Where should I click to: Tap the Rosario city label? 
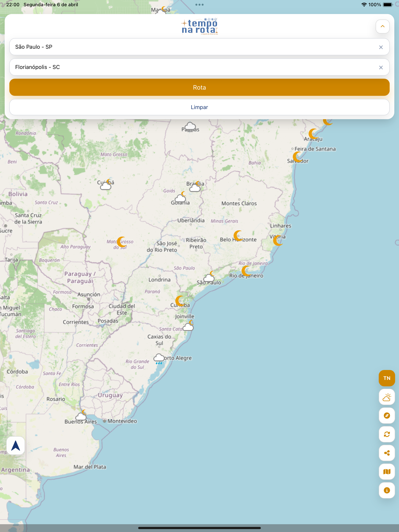(x=56, y=399)
